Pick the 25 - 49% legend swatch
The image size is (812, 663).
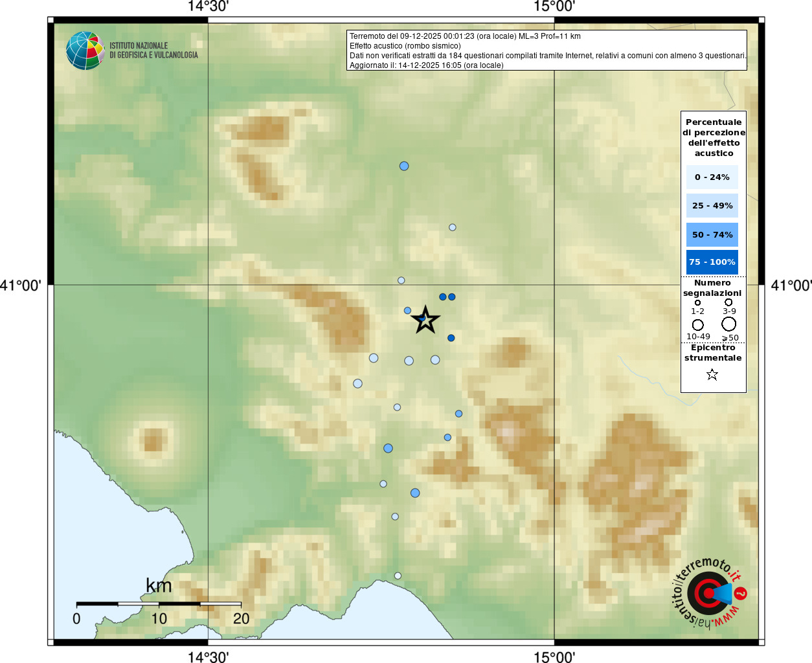tap(712, 205)
